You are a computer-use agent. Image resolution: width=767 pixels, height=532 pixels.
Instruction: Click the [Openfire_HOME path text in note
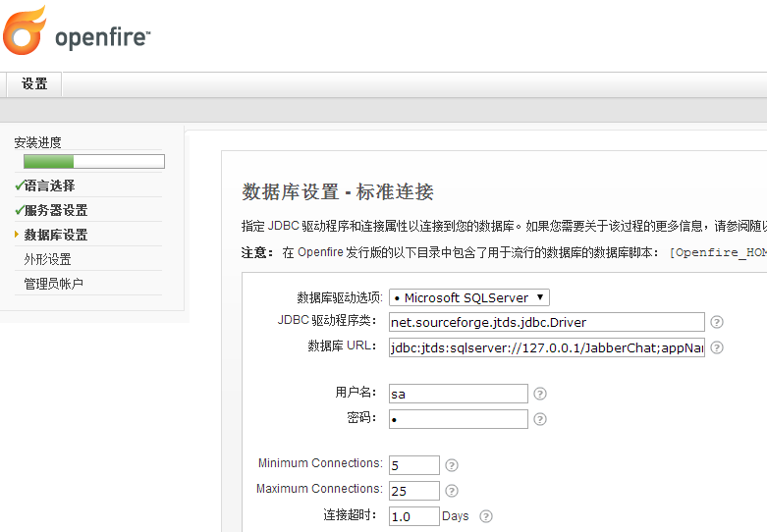(x=718, y=252)
